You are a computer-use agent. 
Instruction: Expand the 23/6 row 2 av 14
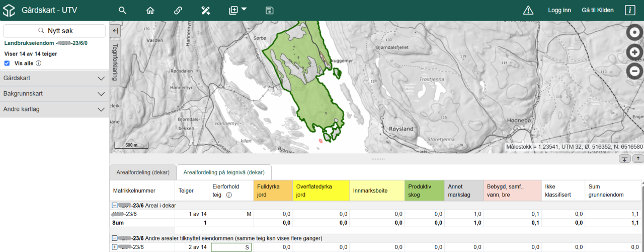(x=115, y=247)
